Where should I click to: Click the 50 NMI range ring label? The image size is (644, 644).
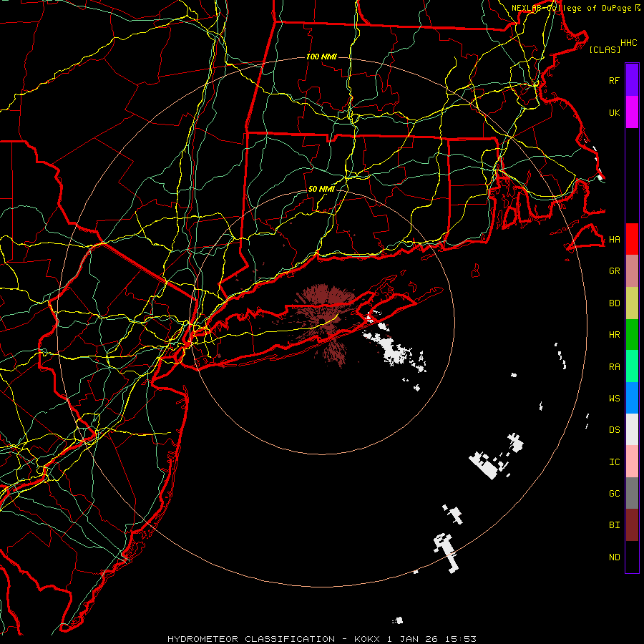coord(321,189)
